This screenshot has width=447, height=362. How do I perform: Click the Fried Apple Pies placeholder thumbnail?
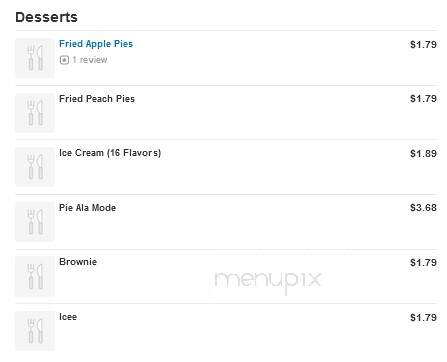click(x=35, y=58)
